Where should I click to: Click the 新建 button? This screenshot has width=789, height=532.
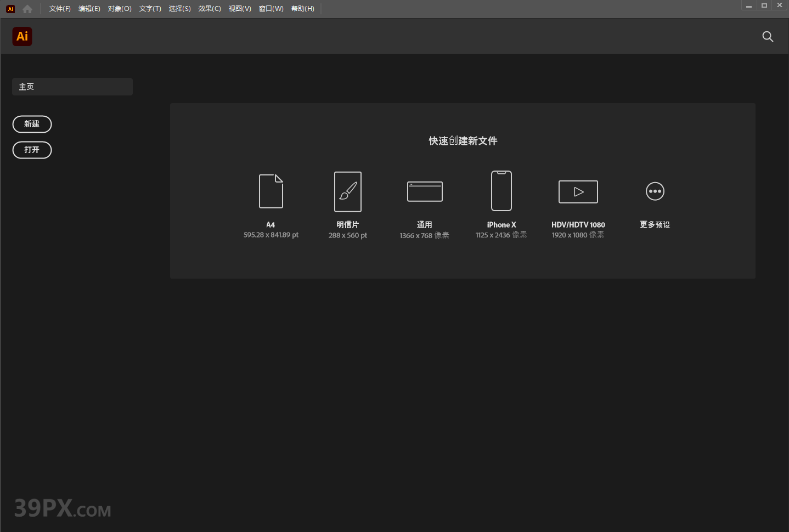pyautogui.click(x=32, y=124)
